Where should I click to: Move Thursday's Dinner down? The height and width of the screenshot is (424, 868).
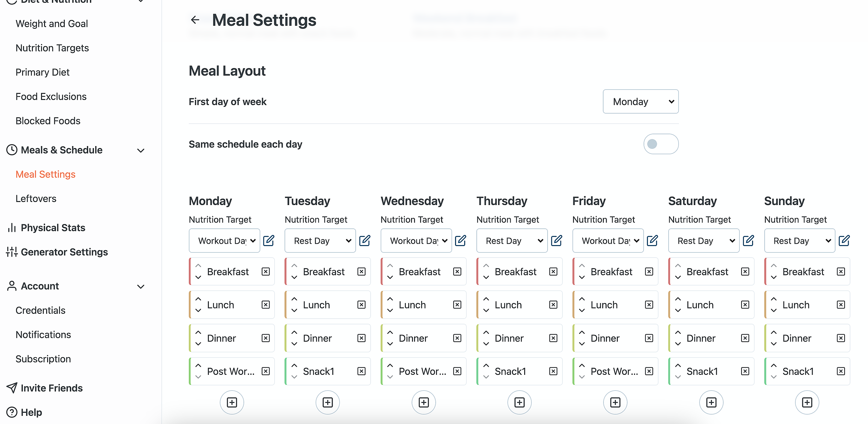[486, 344]
